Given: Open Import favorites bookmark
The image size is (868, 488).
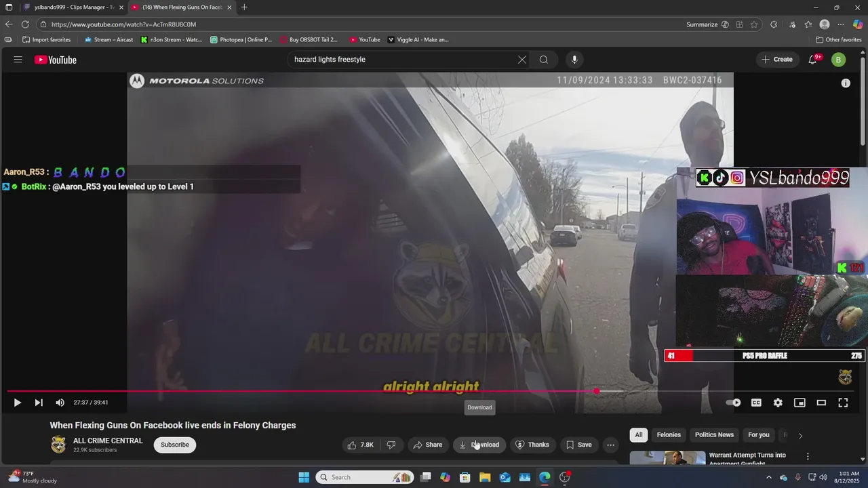Looking at the screenshot, I should coord(46,40).
